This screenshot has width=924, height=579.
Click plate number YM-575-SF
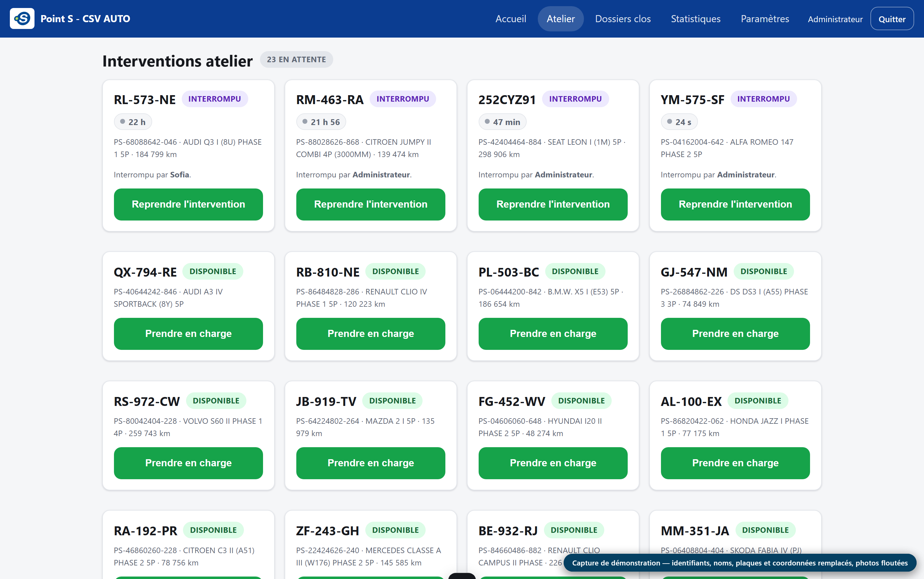(x=692, y=99)
